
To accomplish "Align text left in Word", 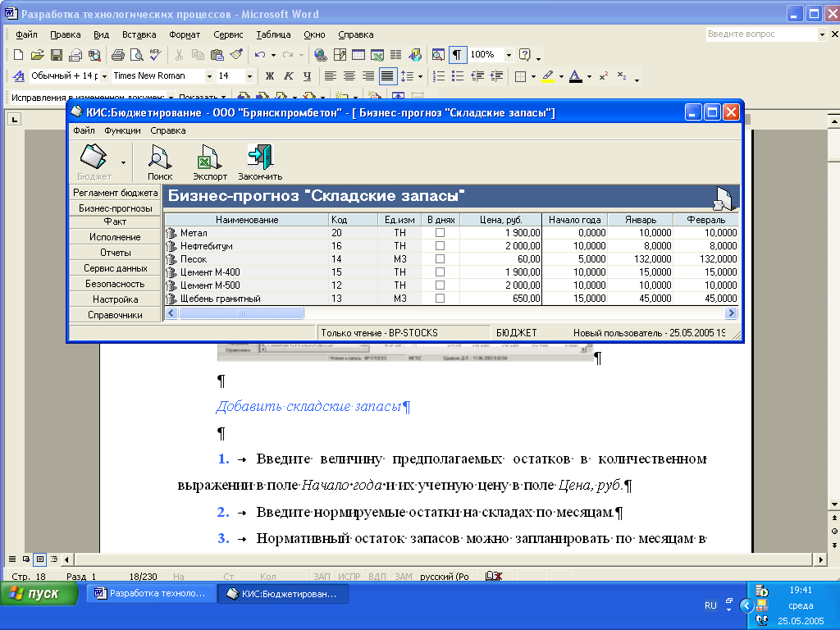I will tap(331, 76).
